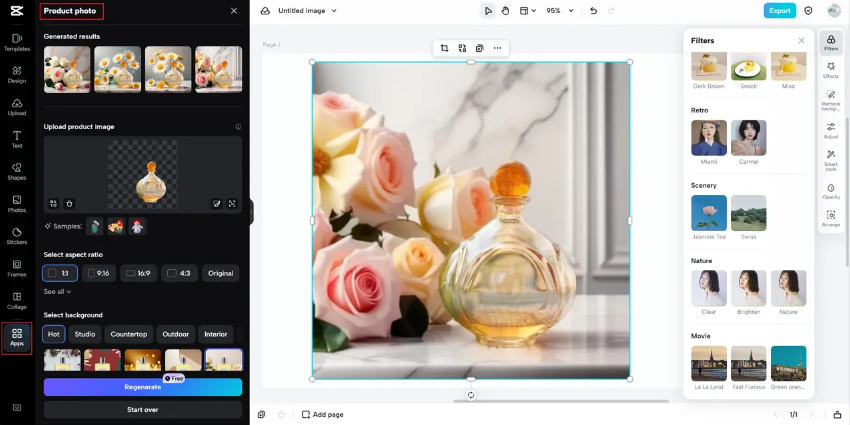Select the 4:3 aspect ratio

pos(179,273)
